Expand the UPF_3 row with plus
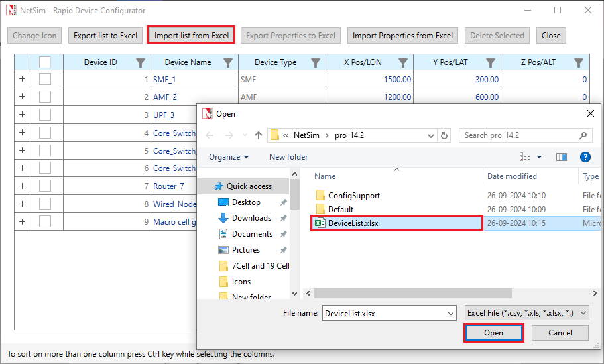This screenshot has width=604, height=364. coord(23,115)
